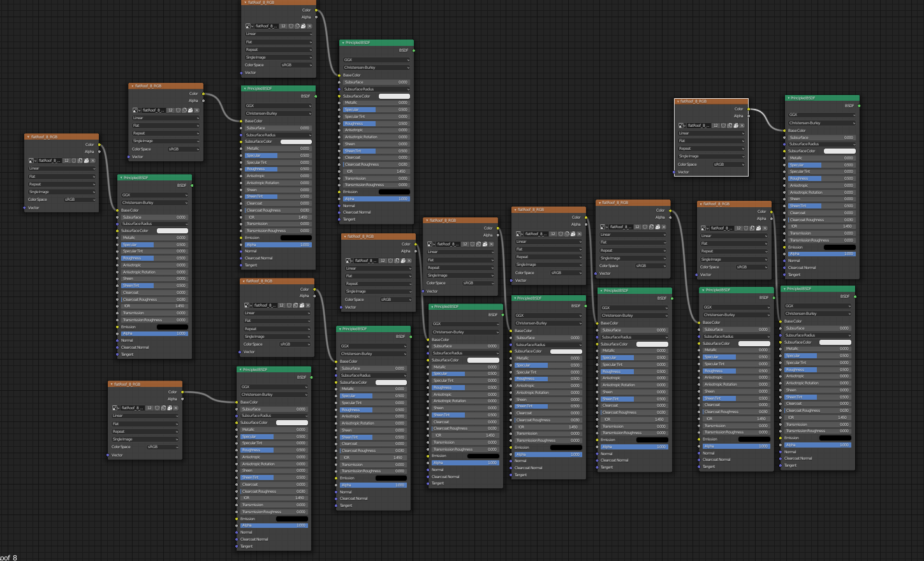Click the pack image icon on the center flatRoof_8_RGB node
924x561 pixels.
coord(485,244)
